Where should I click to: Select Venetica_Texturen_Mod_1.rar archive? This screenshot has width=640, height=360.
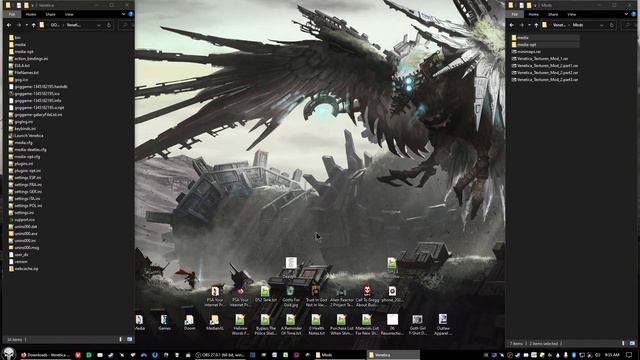(x=540, y=58)
